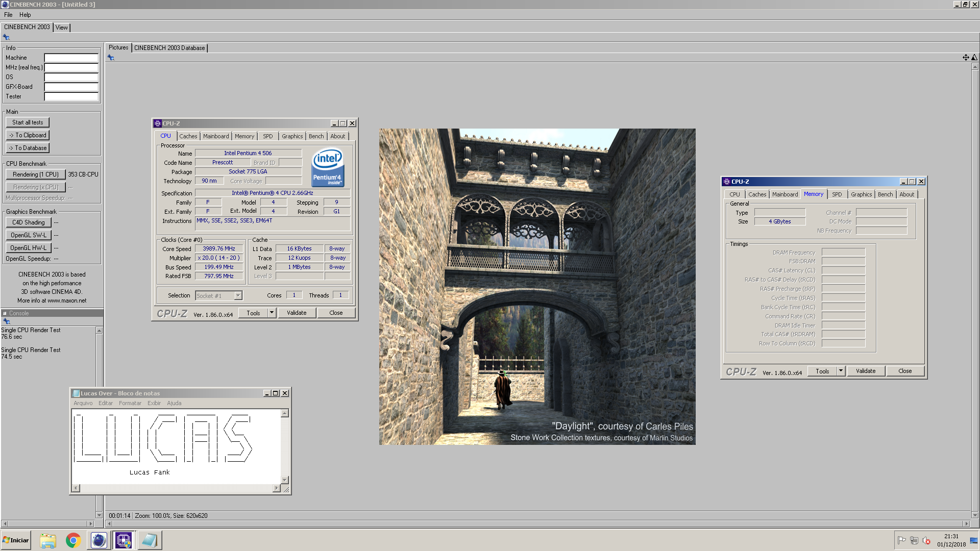Click Start all tests button
Image resolution: width=980 pixels, height=551 pixels.
[28, 122]
